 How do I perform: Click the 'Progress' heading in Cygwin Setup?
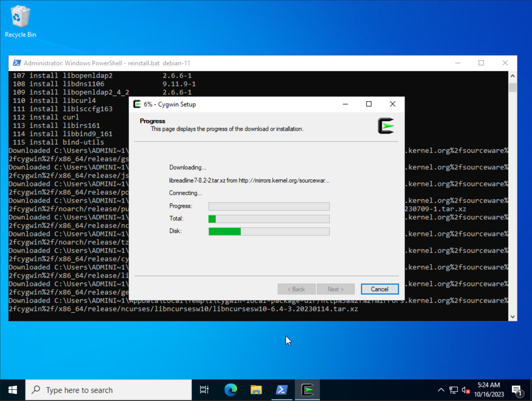tap(153, 121)
